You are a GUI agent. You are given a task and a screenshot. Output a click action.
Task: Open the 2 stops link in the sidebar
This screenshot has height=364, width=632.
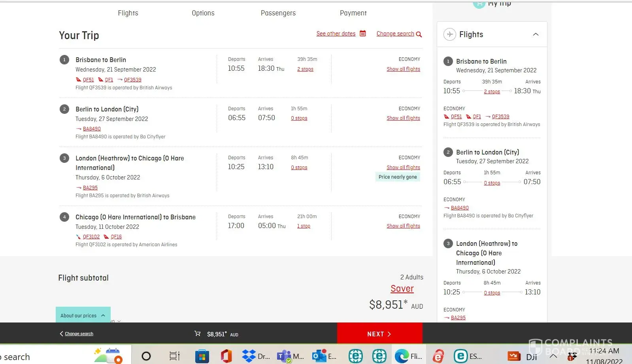(x=492, y=92)
